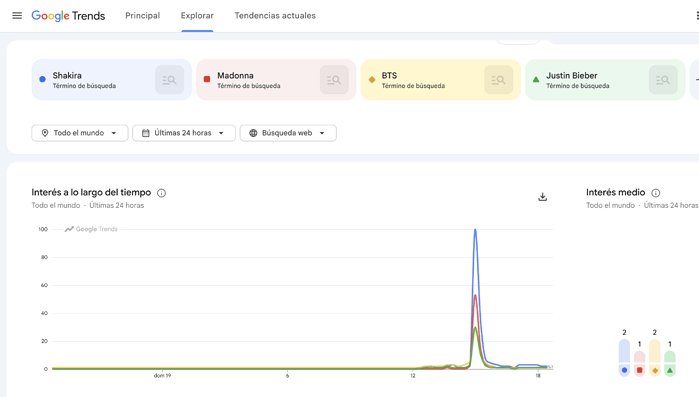Image resolution: width=699 pixels, height=397 pixels.
Task: Open the Todo el mundo region dropdown
Action: click(x=80, y=133)
